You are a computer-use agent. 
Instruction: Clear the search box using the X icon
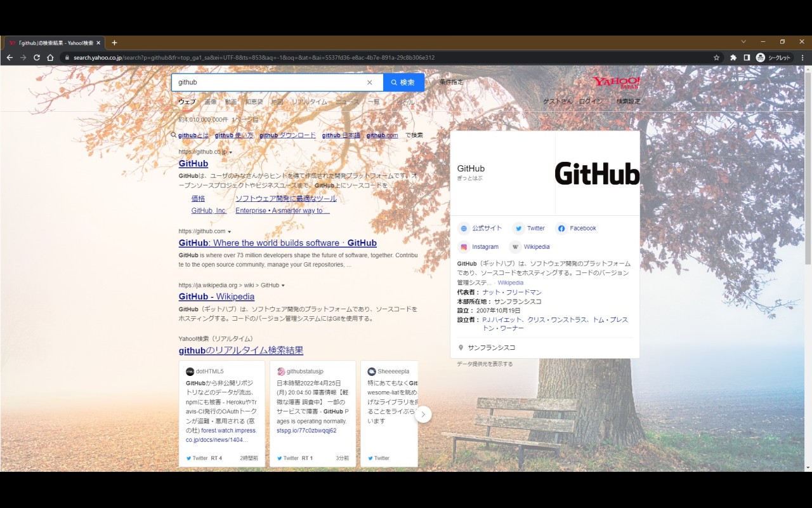click(370, 82)
